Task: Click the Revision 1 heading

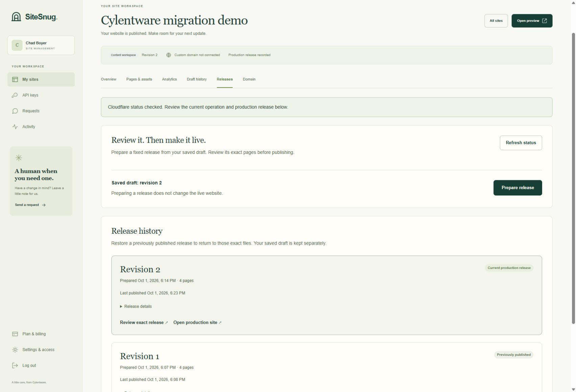Action: click(139, 356)
